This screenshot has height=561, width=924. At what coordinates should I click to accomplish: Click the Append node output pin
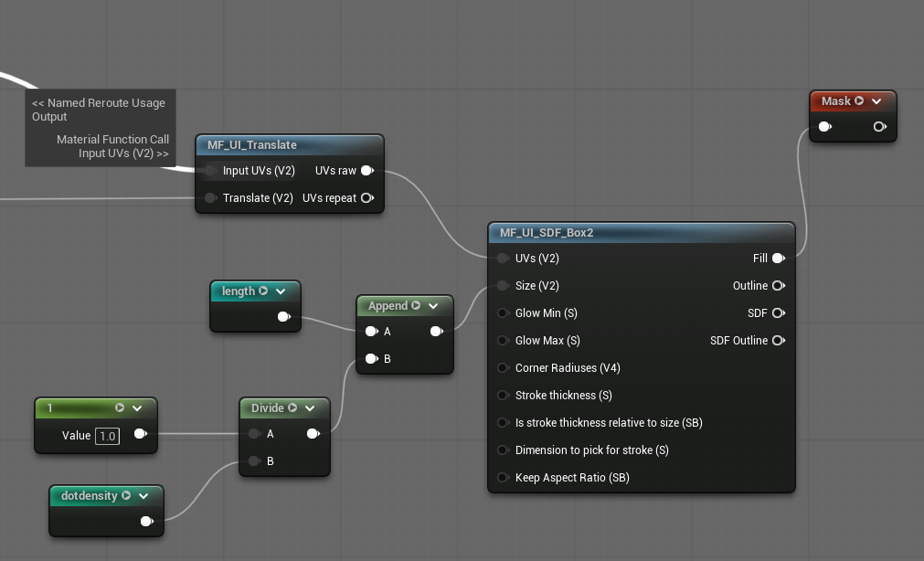point(437,332)
